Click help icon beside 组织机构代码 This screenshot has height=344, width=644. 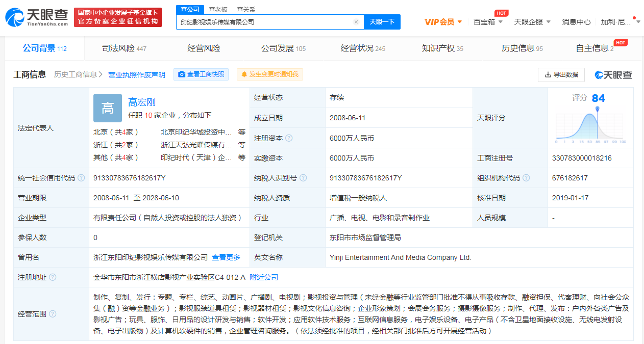click(x=526, y=178)
